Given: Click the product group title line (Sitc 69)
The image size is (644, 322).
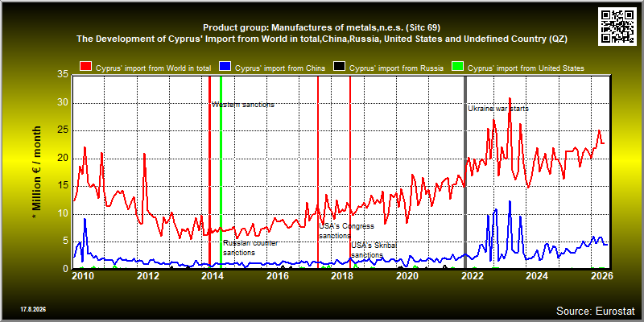Looking at the screenshot, I should pos(321,28).
